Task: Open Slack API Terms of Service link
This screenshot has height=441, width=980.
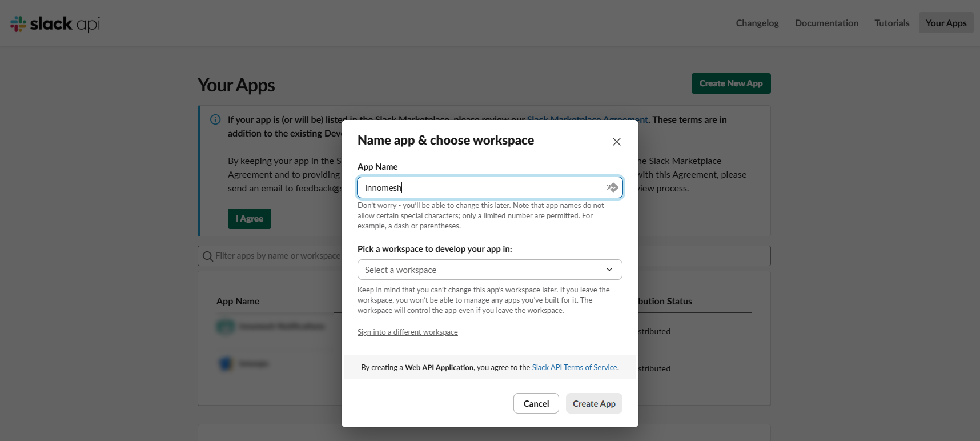Action: pos(575,368)
